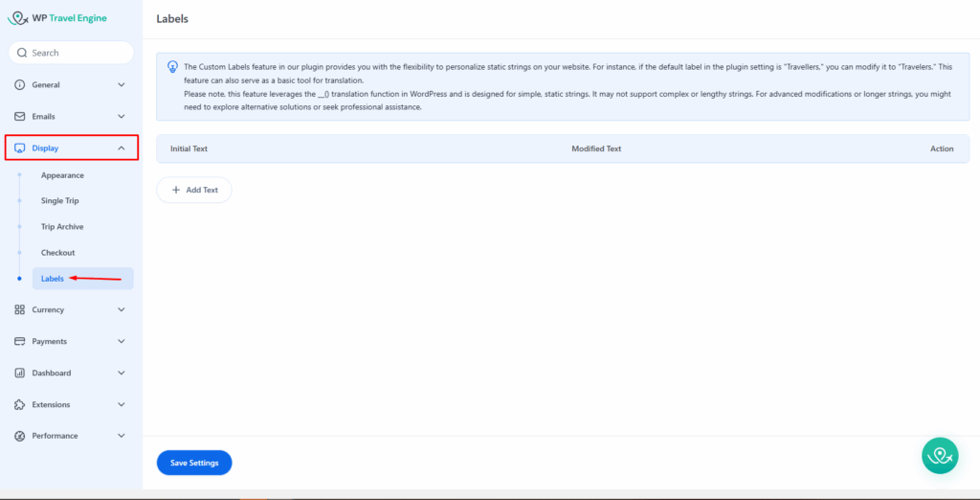Viewport: 980px width, 500px height.
Task: Expand the General section chevron
Action: click(x=122, y=84)
